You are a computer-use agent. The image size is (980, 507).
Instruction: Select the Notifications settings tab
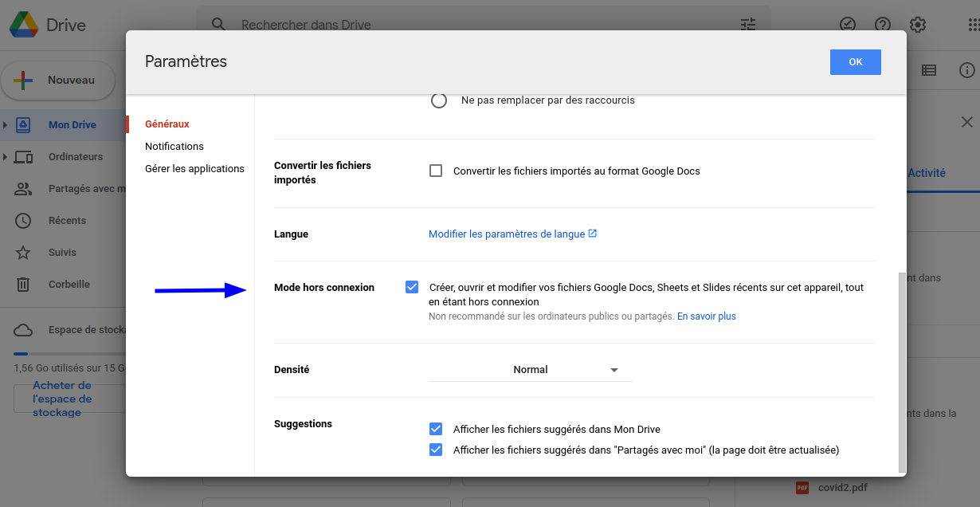[x=174, y=147]
